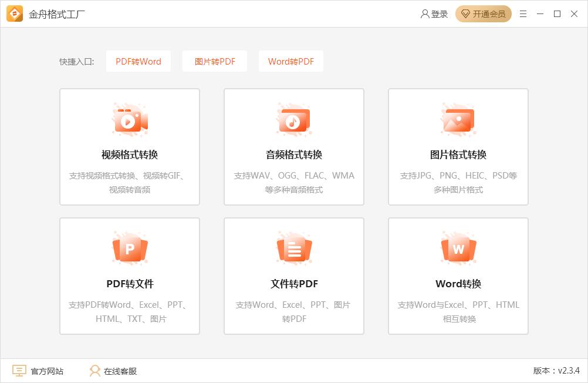The image size is (588, 383).
Task: Click the 开通会员 membership button
Action: (x=483, y=13)
